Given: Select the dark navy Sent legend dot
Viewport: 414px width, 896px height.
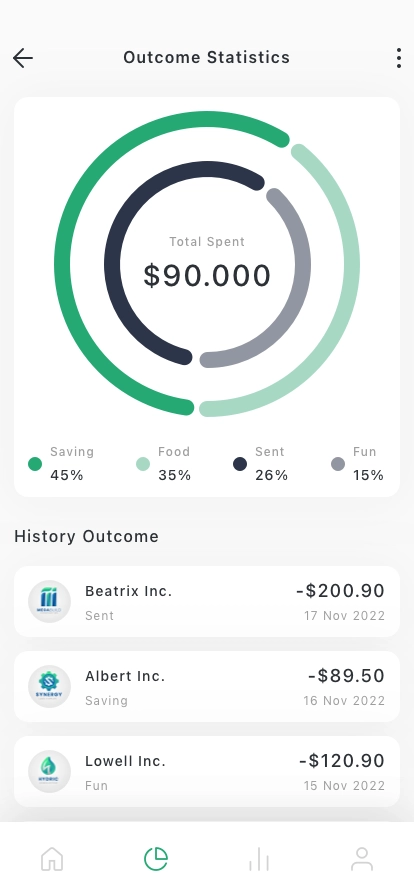Looking at the screenshot, I should [x=240, y=464].
